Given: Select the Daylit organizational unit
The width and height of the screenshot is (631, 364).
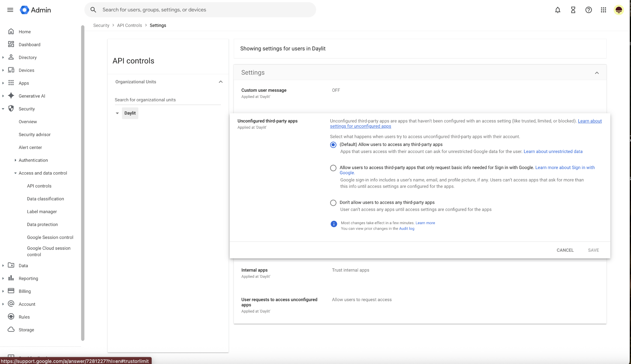Looking at the screenshot, I should click(130, 113).
